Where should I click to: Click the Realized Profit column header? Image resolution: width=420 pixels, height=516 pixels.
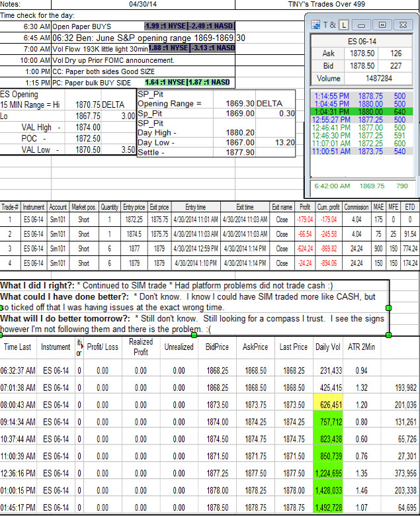[141, 347]
